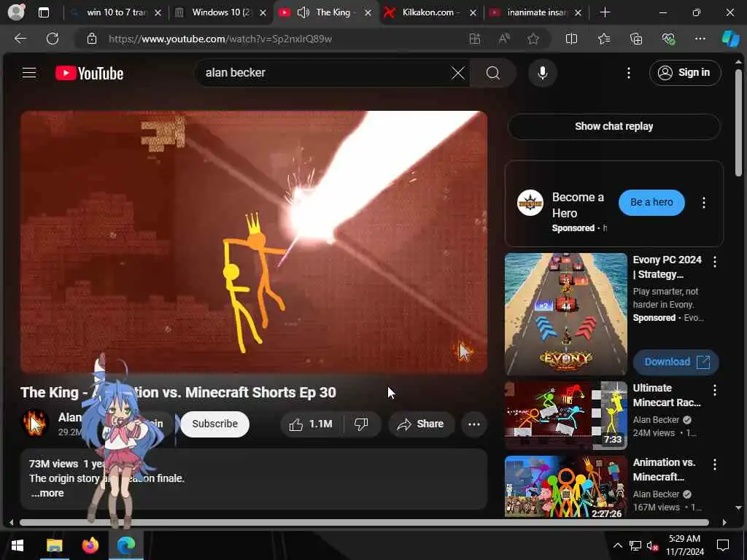Open Edge Collections
Image resolution: width=747 pixels, height=560 pixels.
point(636,39)
